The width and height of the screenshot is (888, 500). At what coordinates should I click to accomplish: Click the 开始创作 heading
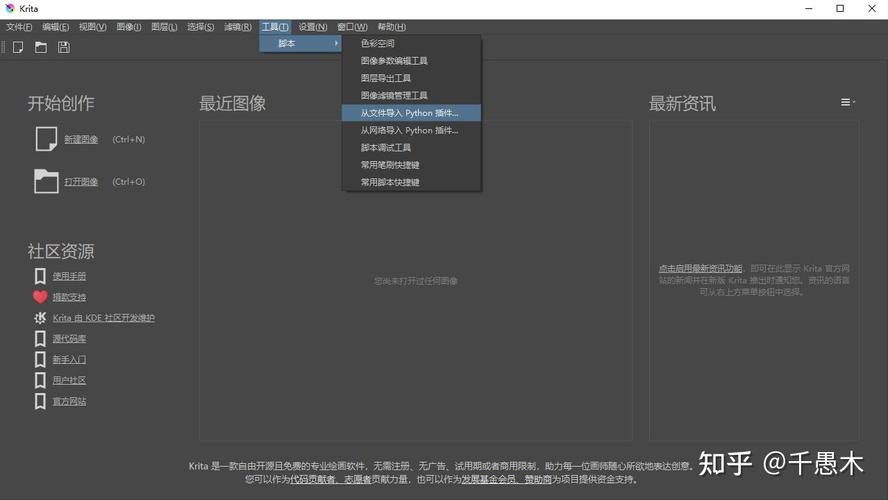point(61,104)
